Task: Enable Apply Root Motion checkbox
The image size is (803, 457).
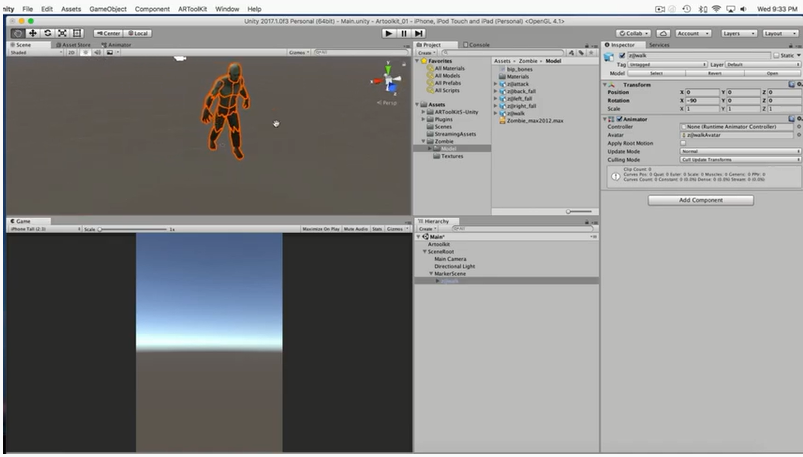Action: point(683,143)
